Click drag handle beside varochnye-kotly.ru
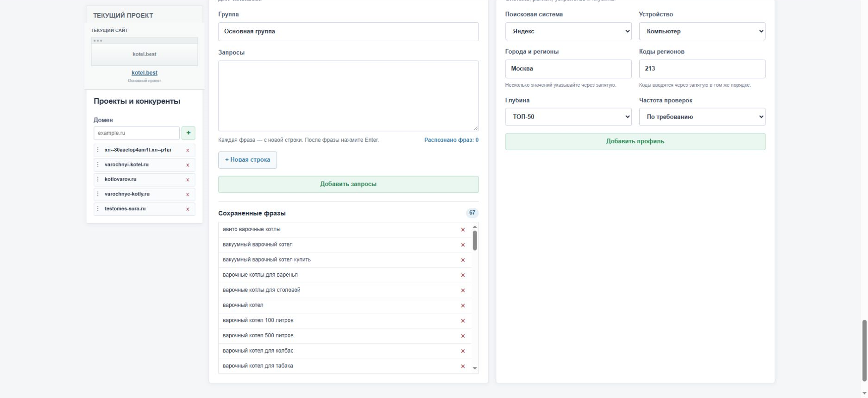 [98, 194]
